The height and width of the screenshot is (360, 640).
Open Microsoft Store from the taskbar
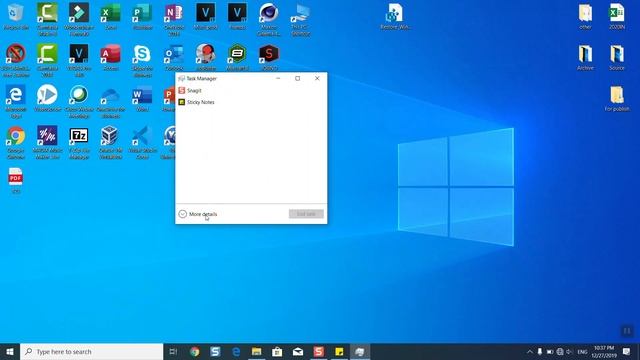[277, 351]
